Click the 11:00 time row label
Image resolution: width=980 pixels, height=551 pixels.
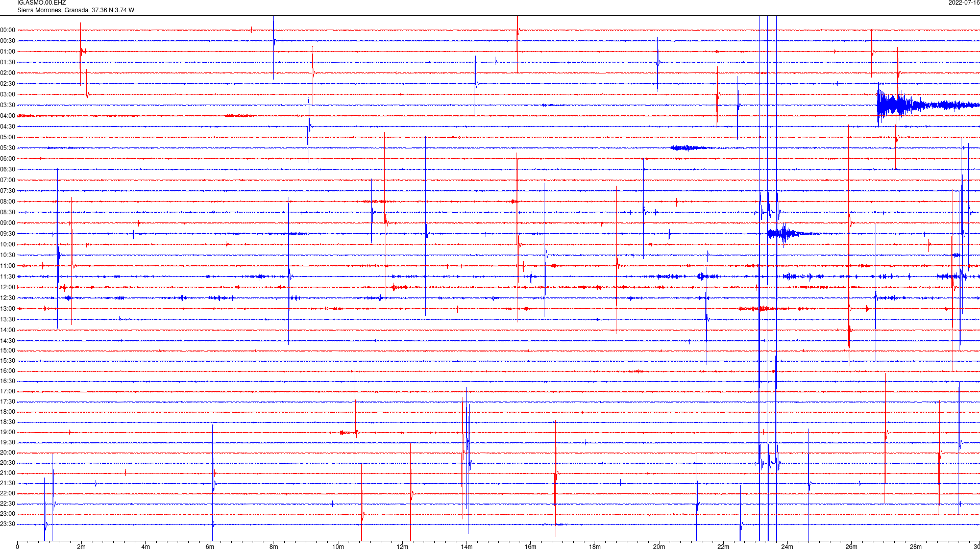[8, 266]
